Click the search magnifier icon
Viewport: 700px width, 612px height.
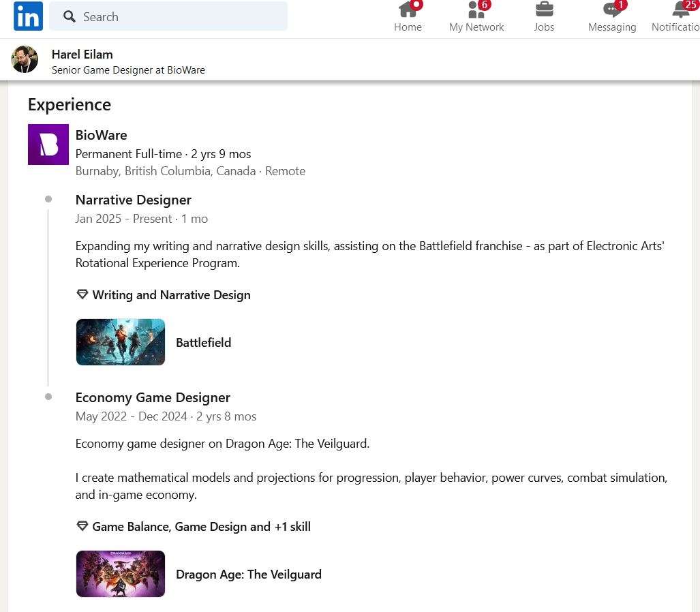pyautogui.click(x=70, y=16)
